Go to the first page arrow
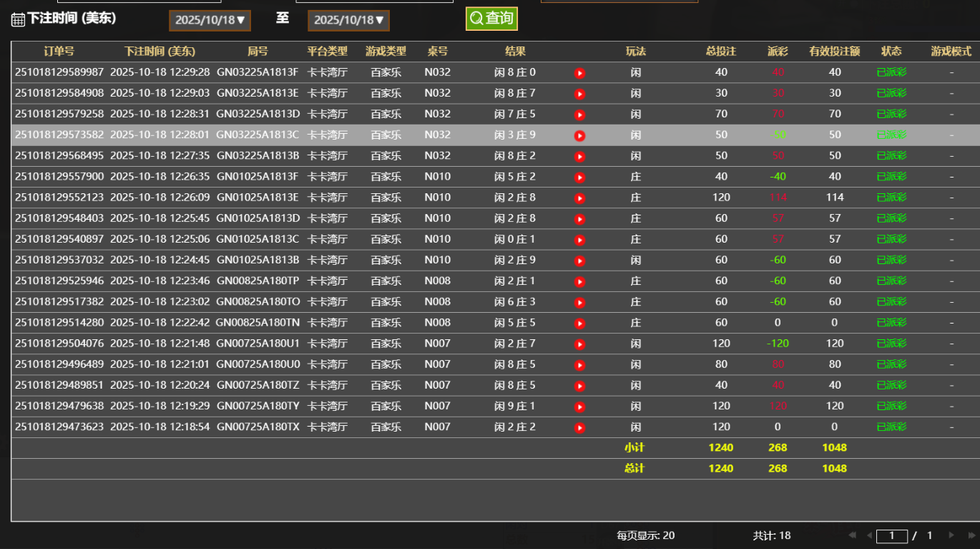Screen dimensions: 980x549 [x=852, y=535]
